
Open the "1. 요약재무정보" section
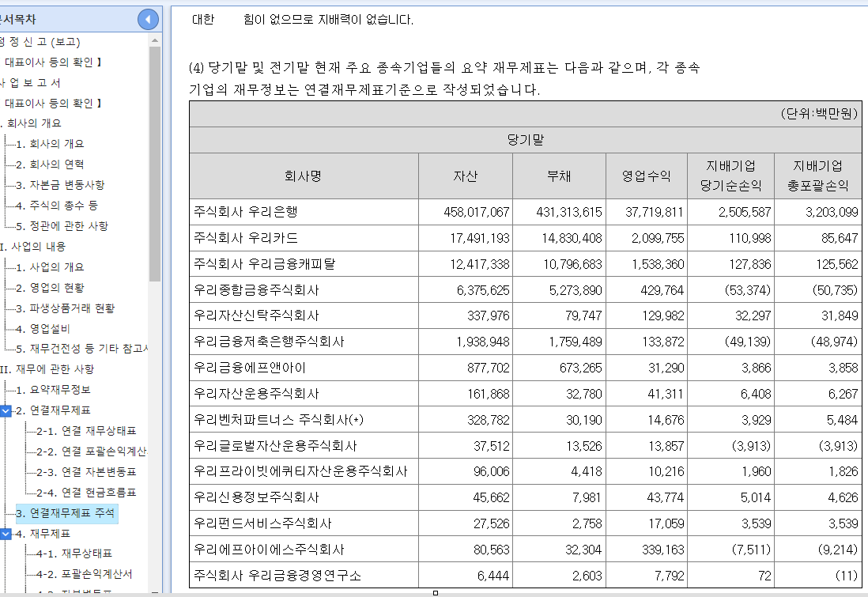tap(59, 391)
